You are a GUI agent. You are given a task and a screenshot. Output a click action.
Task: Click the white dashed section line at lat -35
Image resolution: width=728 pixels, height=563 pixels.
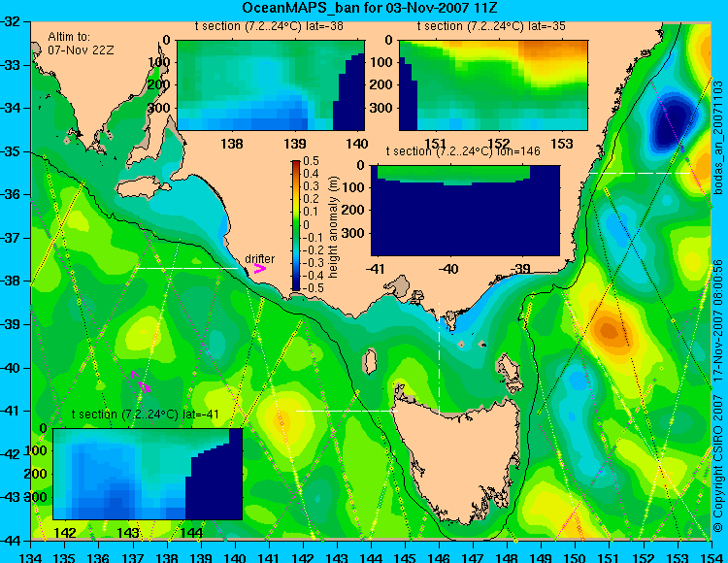tap(641, 173)
